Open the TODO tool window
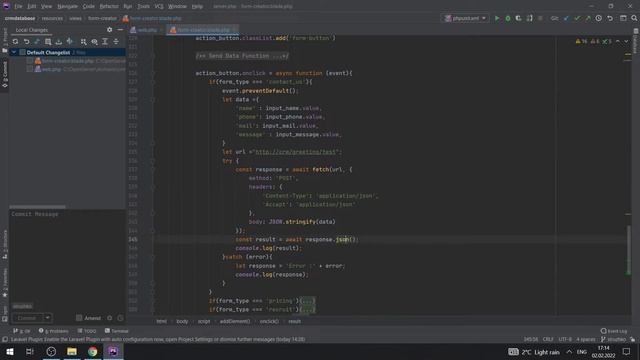640x360 pixels. tap(87, 331)
